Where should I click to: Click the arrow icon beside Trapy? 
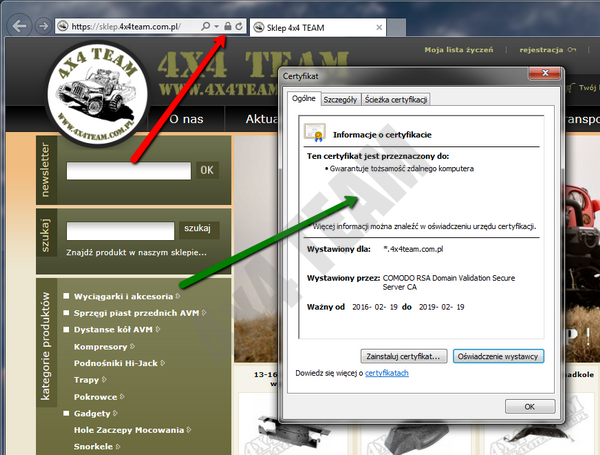(x=104, y=380)
